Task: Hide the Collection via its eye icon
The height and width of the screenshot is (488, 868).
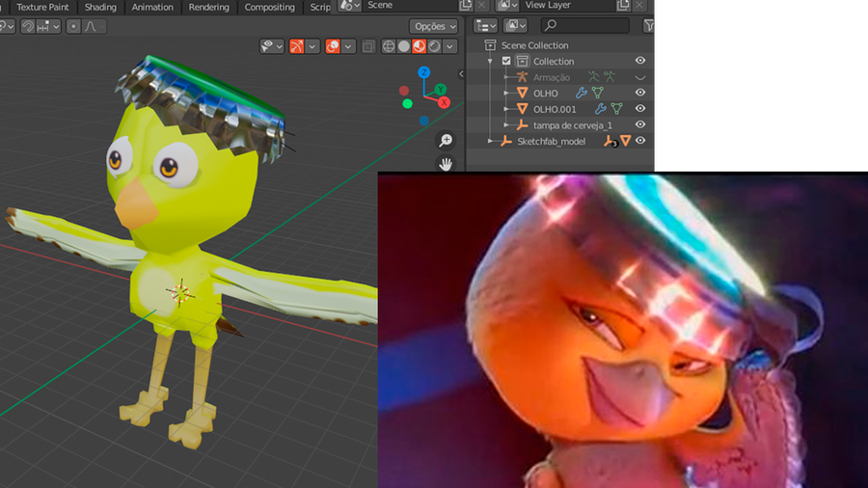Action: 640,61
